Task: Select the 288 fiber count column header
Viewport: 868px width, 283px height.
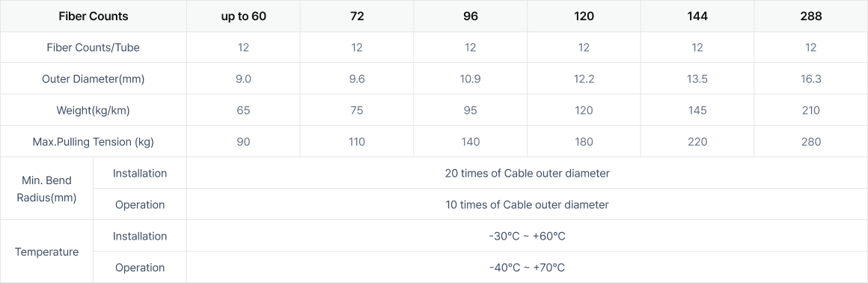Action: [811, 16]
